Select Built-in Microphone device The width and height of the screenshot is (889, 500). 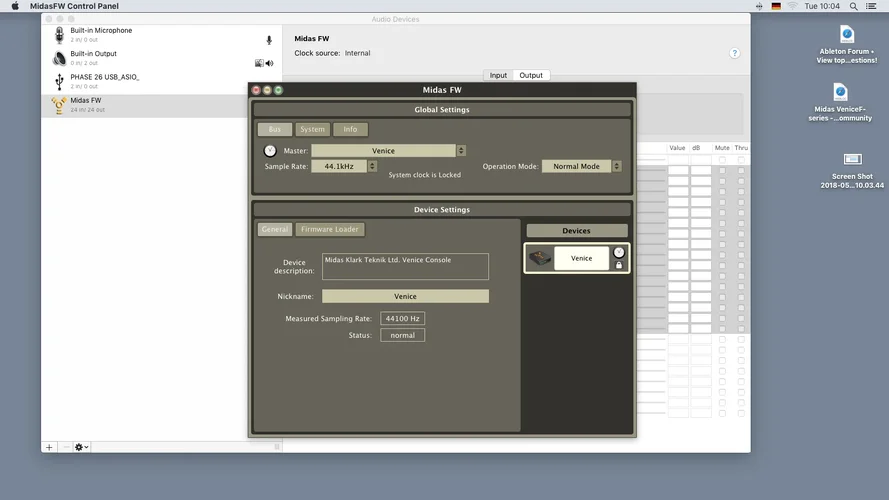[162, 35]
